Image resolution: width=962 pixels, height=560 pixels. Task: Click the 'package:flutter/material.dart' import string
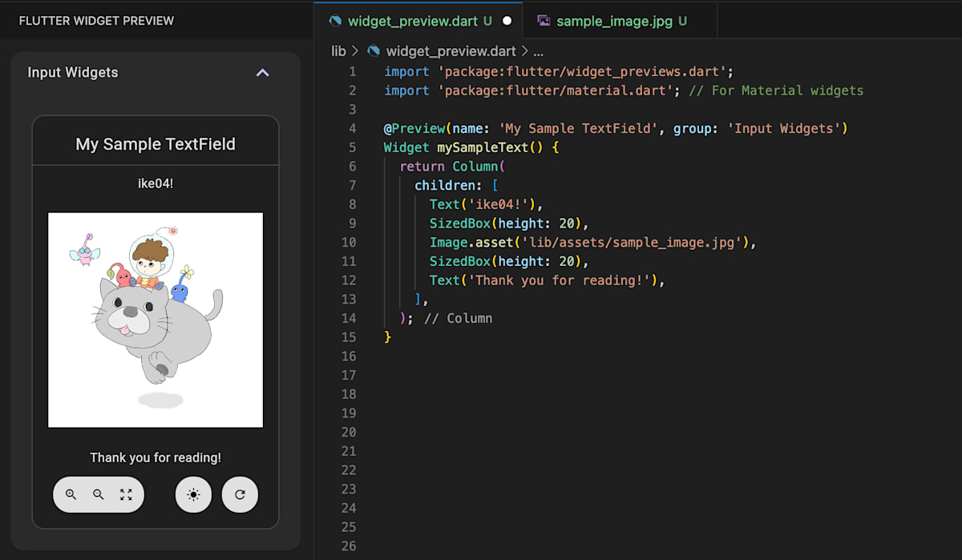[x=555, y=91]
